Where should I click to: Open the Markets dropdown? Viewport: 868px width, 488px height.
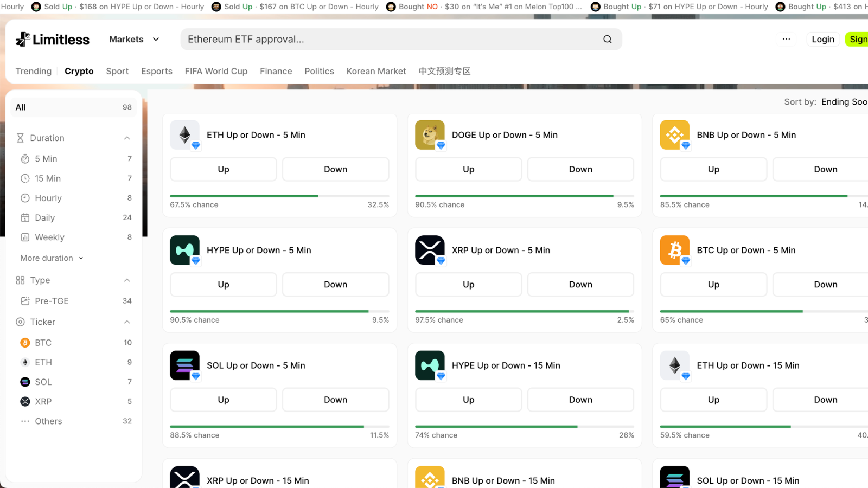[134, 39]
